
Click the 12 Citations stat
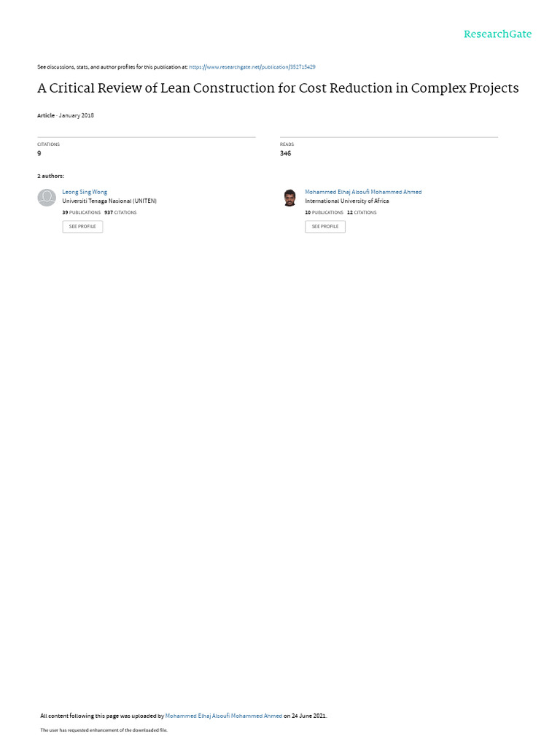coord(362,212)
